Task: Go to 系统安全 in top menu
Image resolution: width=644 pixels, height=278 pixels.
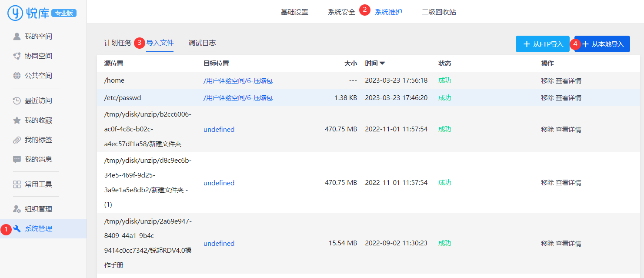Action: coord(341,12)
